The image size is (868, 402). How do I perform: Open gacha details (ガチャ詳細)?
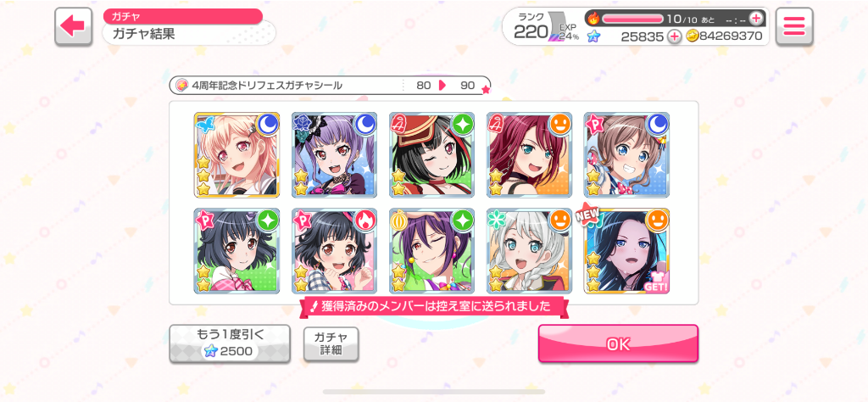click(331, 343)
